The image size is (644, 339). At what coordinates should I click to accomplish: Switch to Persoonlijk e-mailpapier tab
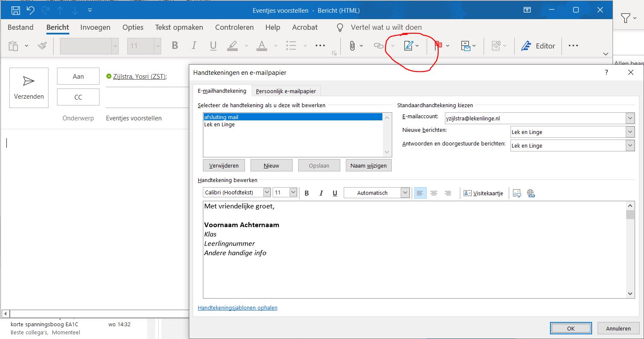pyautogui.click(x=286, y=91)
